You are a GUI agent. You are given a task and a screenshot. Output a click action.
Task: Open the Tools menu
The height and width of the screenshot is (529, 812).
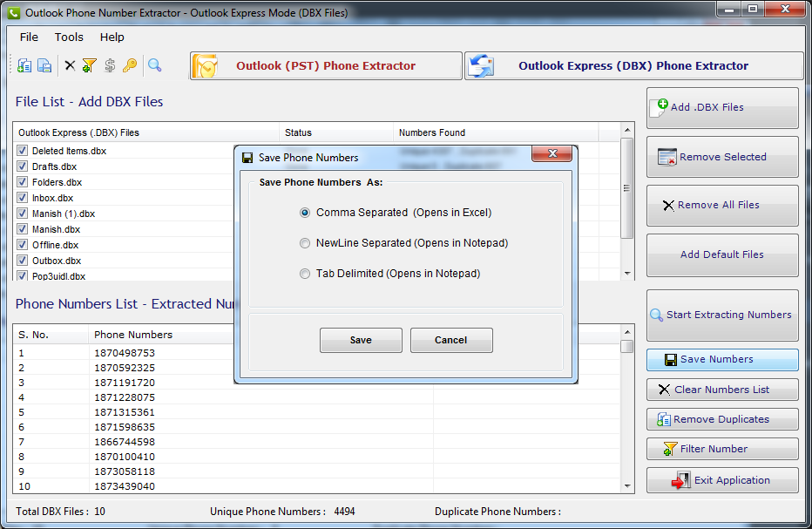tap(69, 37)
